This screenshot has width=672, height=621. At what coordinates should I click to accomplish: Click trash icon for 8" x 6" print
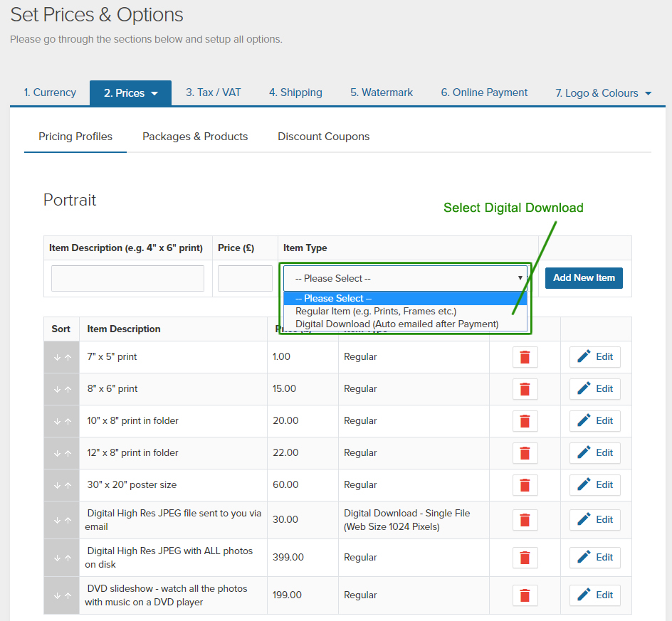point(525,389)
